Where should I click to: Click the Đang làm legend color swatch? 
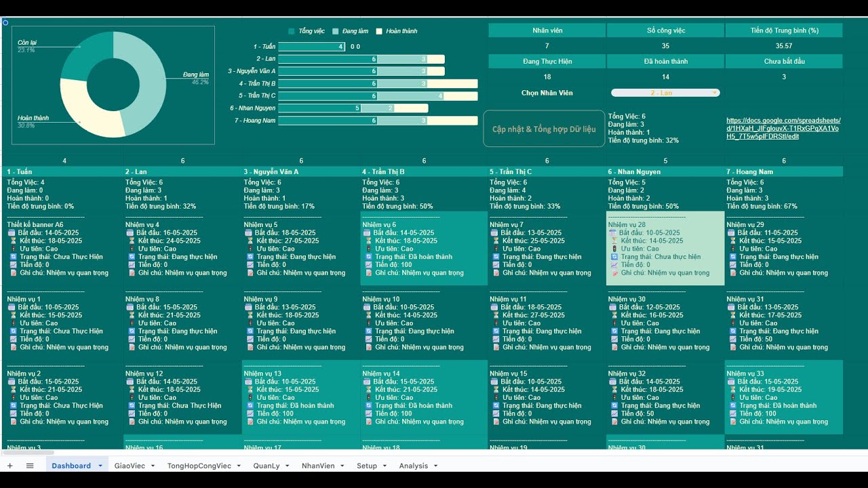coord(336,31)
